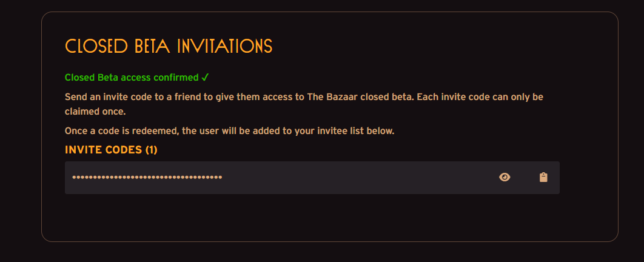
Task: Click the (1) code count label
Action: (x=151, y=150)
